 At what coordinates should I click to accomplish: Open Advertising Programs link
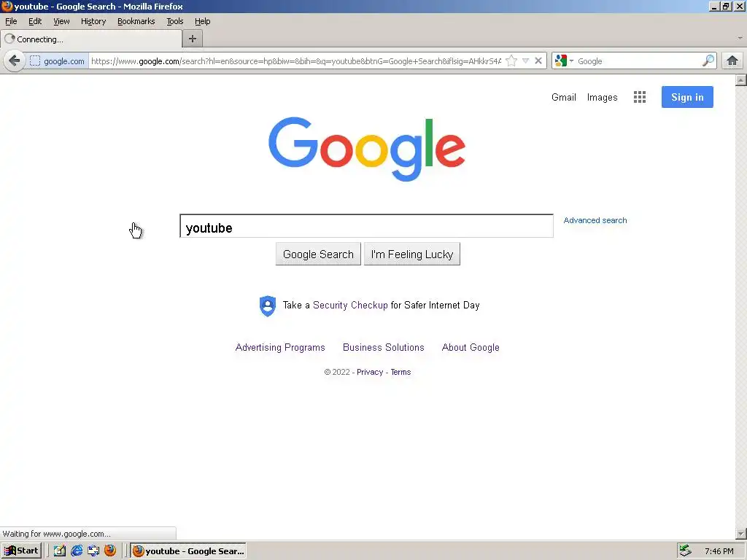pos(280,348)
